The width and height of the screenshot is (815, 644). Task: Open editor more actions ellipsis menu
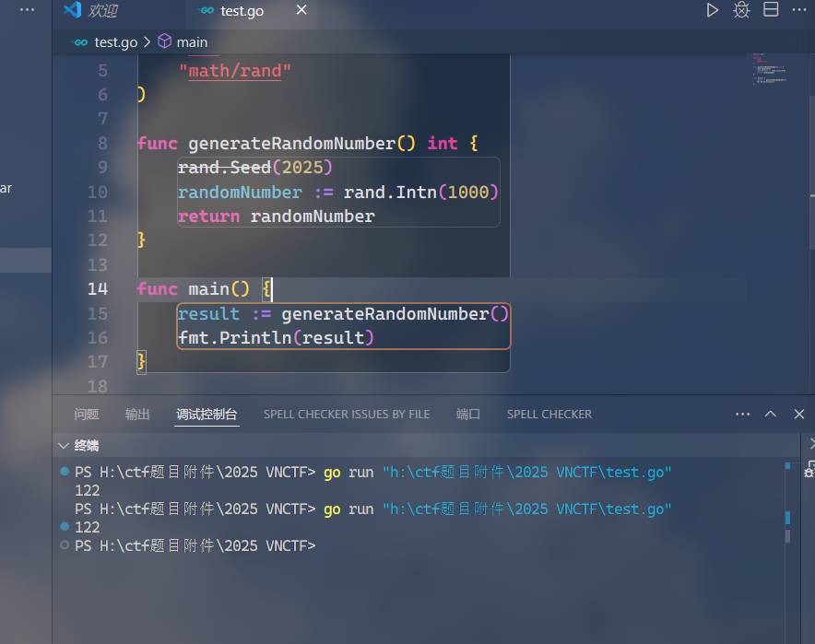798,10
